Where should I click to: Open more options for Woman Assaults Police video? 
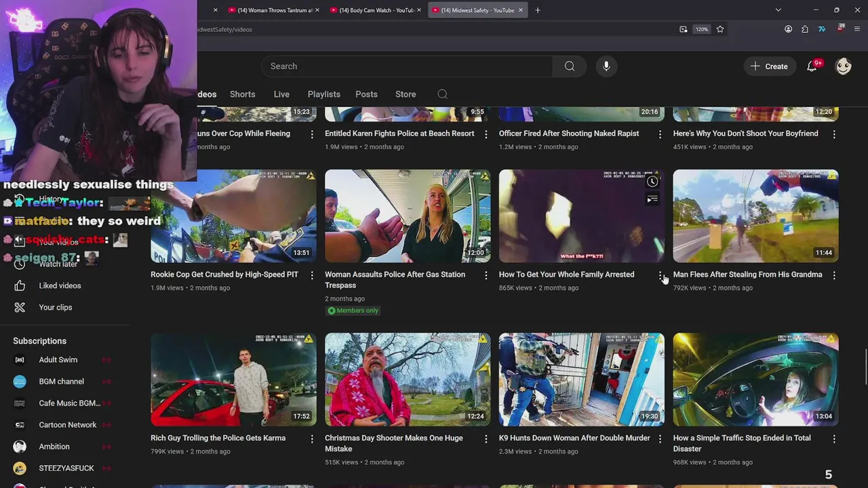(486, 275)
